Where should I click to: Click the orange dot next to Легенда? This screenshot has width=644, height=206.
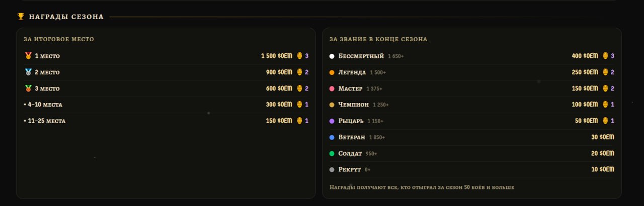332,72
